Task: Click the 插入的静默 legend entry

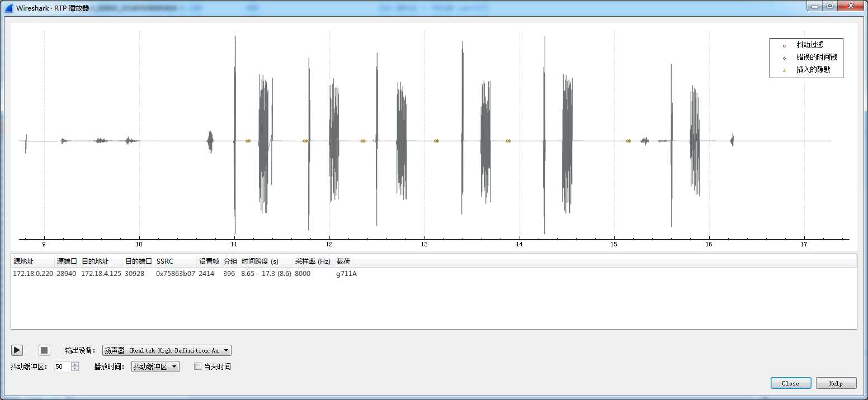Action: (x=813, y=70)
